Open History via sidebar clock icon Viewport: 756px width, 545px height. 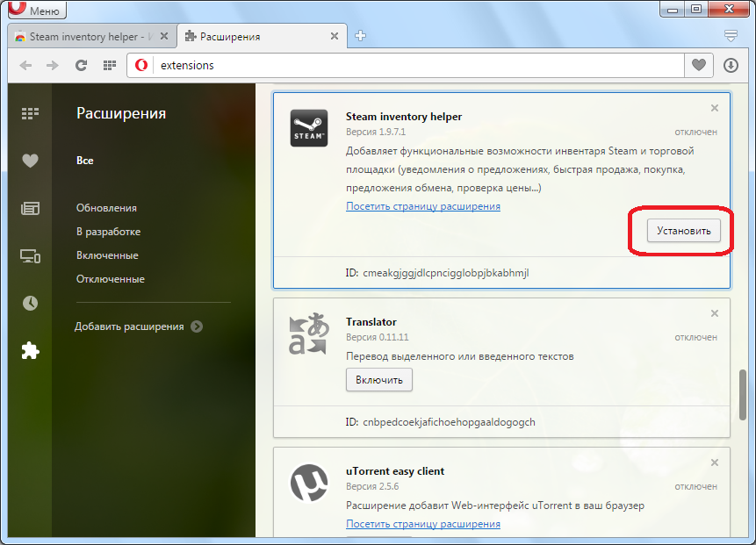30,303
